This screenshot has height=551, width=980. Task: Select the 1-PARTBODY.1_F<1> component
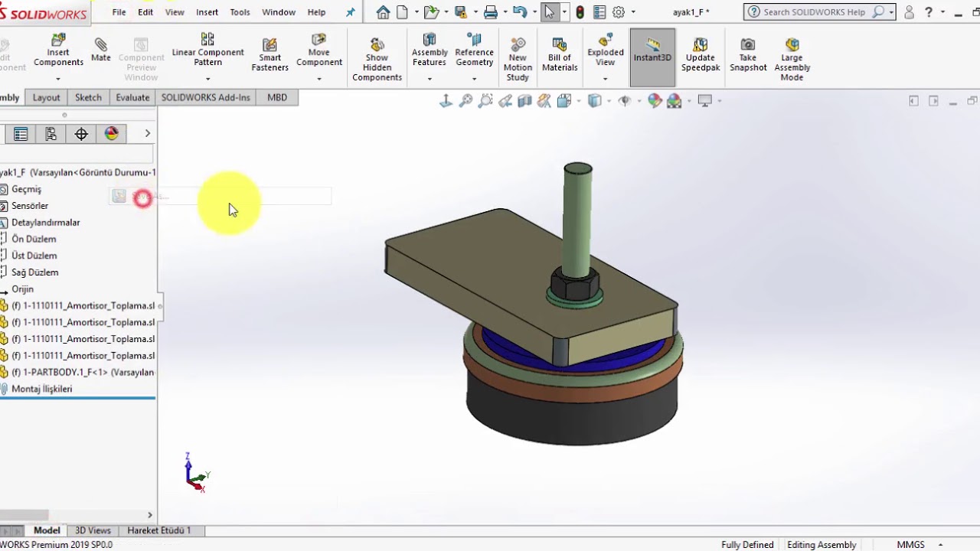83,373
